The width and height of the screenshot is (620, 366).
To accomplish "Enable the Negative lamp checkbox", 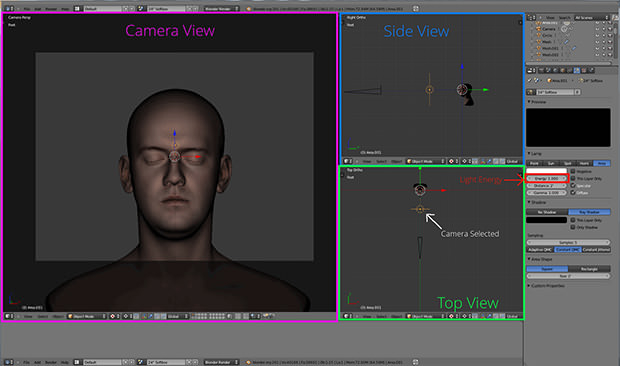I will 573,171.
